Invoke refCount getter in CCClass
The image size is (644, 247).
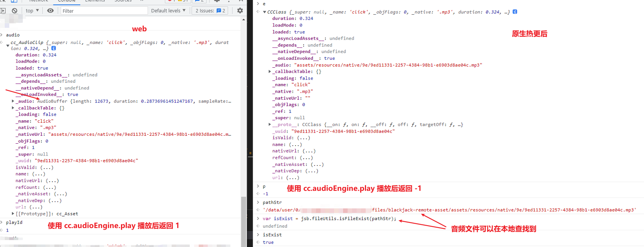pyautogui.click(x=306, y=158)
